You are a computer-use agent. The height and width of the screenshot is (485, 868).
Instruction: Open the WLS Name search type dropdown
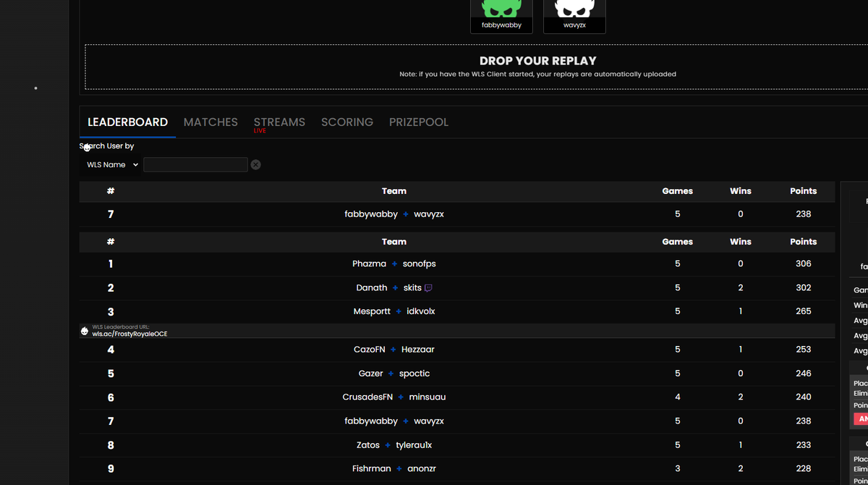click(111, 165)
